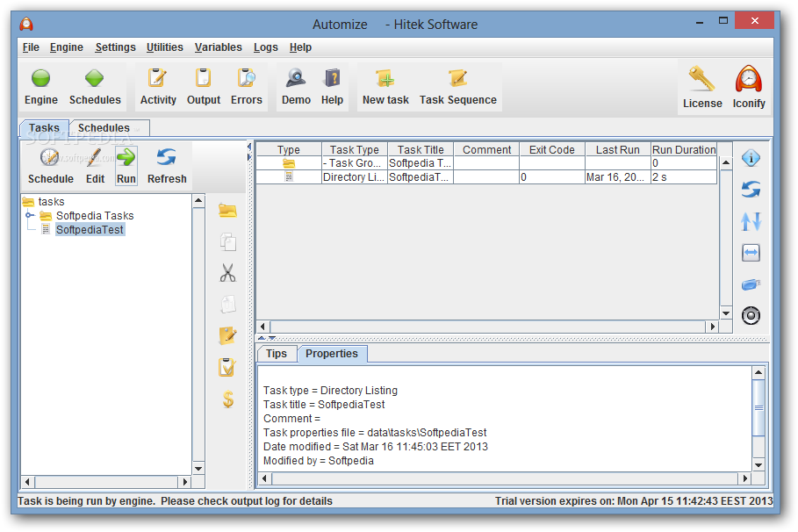Click the copy icon in vertical toolbar
The height and width of the screenshot is (532, 798).
tap(227, 241)
